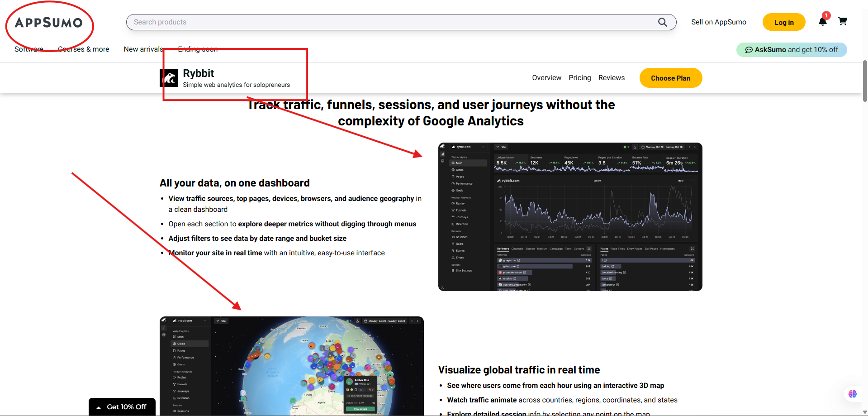
Task: Expand the Get 10% Off panel
Action: point(122,406)
